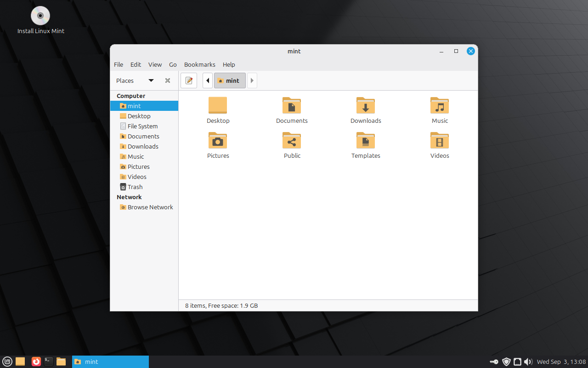588x368 pixels.
Task: Open the volume control in system tray
Action: click(528, 362)
